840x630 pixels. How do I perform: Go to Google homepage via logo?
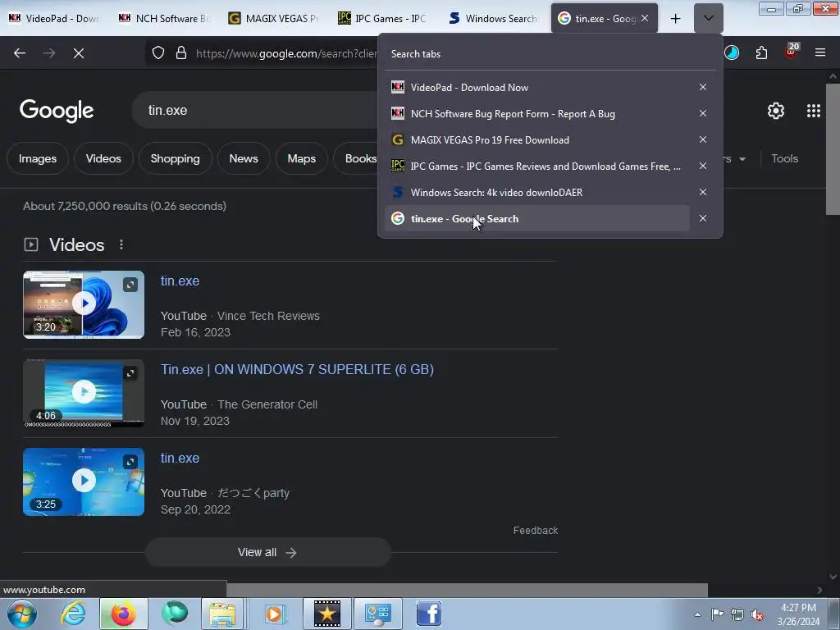click(57, 111)
